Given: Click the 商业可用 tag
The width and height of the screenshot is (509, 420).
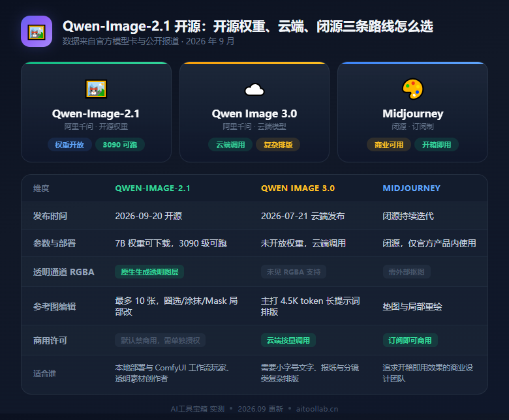Looking at the screenshot, I should coord(389,145).
